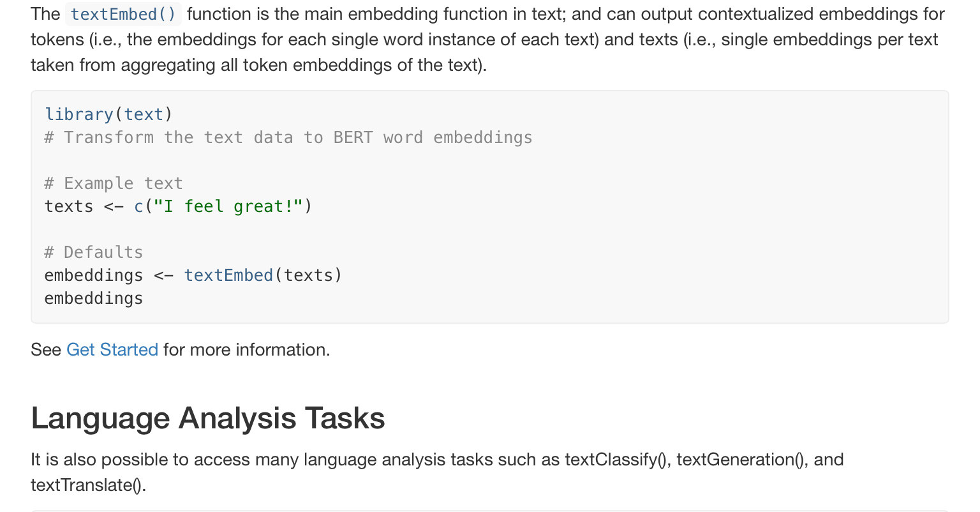Click the c function before "I feel great!"
980x512 pixels.
click(139, 206)
